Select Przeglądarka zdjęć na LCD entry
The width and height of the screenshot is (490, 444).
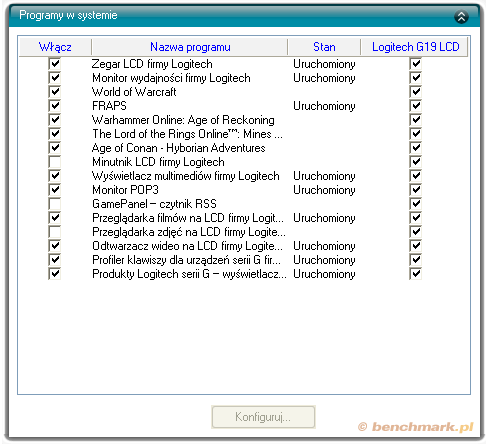189,232
